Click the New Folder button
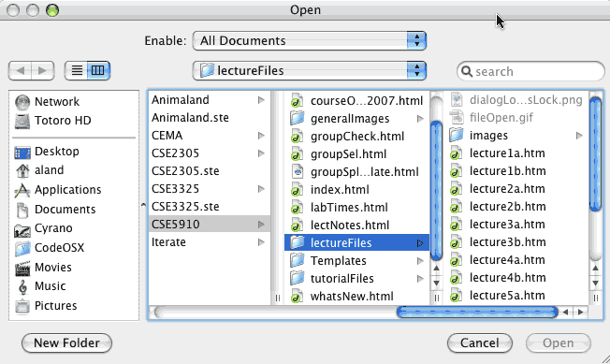The width and height of the screenshot is (610, 364). click(67, 343)
